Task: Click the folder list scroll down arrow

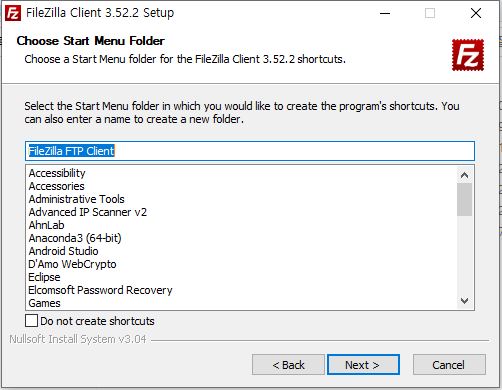Action: 464,301
